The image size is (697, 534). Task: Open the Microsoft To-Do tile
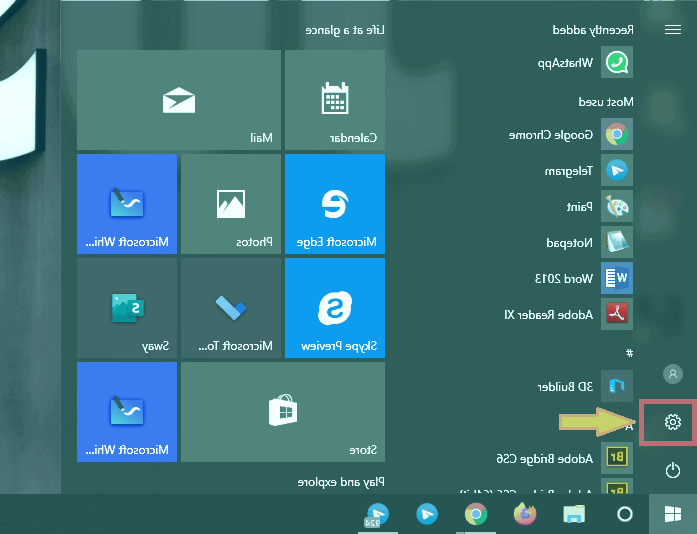point(231,308)
